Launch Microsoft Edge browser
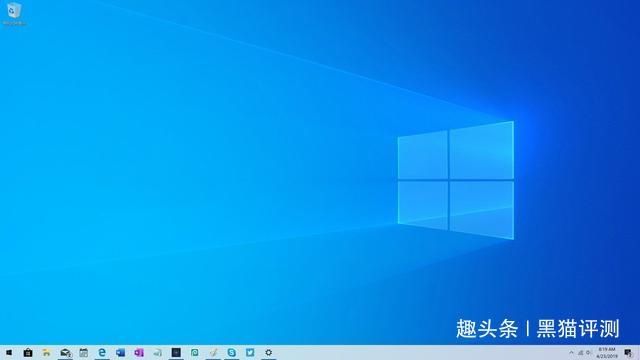This screenshot has width=640, height=360. [102, 353]
